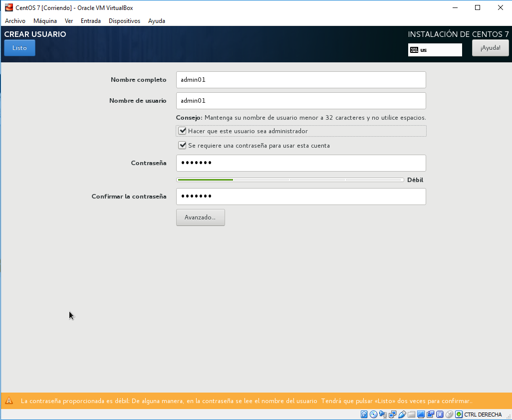Click the ¡Ayuda! help button
The image size is (512, 420).
(x=490, y=48)
